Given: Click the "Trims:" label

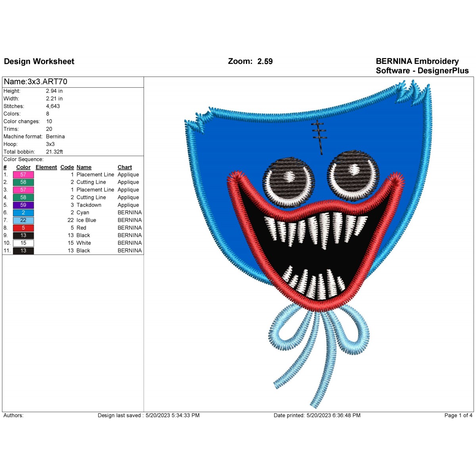Looking at the screenshot, I should 11,129.
